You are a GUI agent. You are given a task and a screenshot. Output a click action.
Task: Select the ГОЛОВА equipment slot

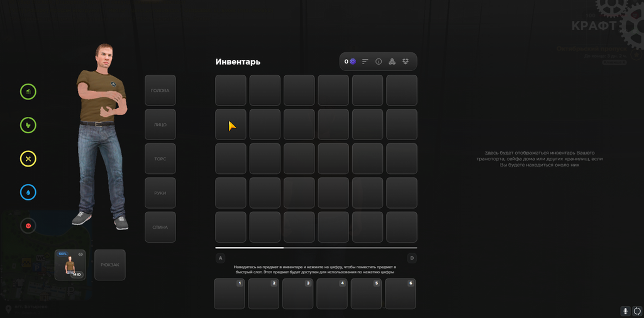click(x=160, y=90)
